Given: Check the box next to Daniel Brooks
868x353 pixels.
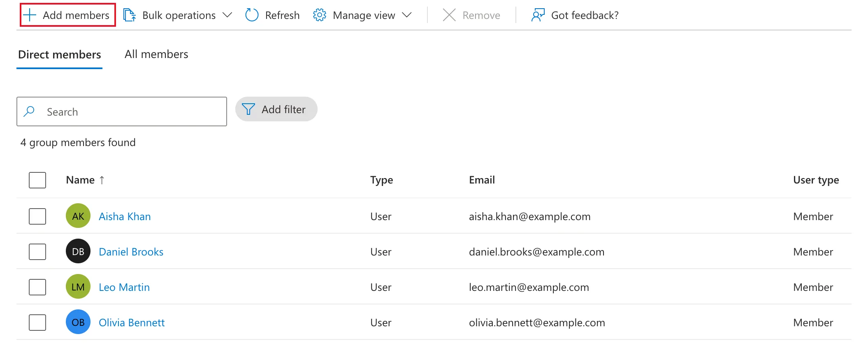Looking at the screenshot, I should point(37,251).
